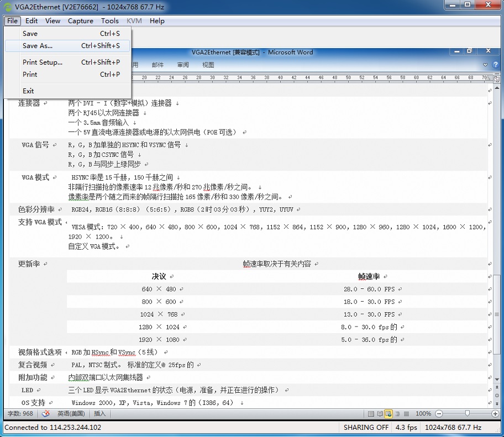The height and width of the screenshot is (437, 504).
Task: Choose Save As... from the File menu
Action: click(x=38, y=46)
